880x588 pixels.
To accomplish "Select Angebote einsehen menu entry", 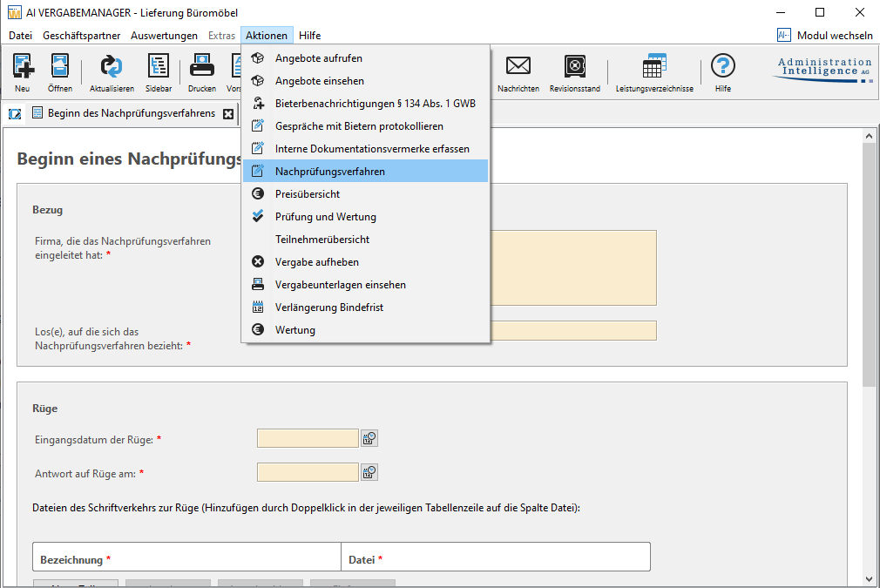I will pyautogui.click(x=365, y=81).
